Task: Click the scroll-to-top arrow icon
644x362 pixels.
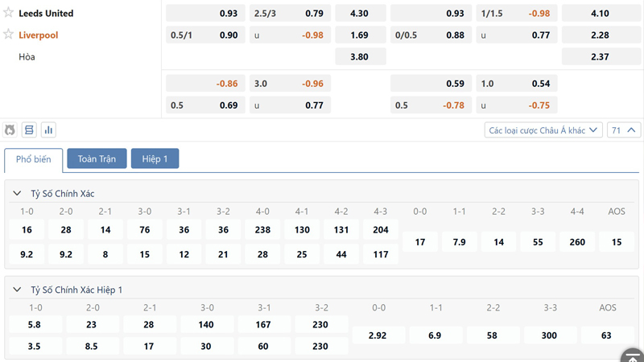Action: pos(632,355)
